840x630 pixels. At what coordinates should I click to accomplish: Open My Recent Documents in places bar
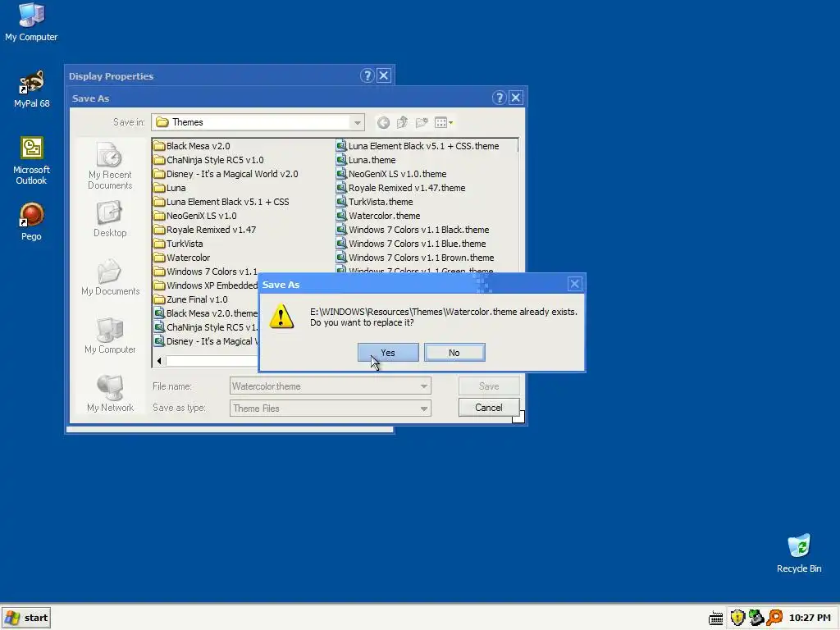tap(110, 166)
